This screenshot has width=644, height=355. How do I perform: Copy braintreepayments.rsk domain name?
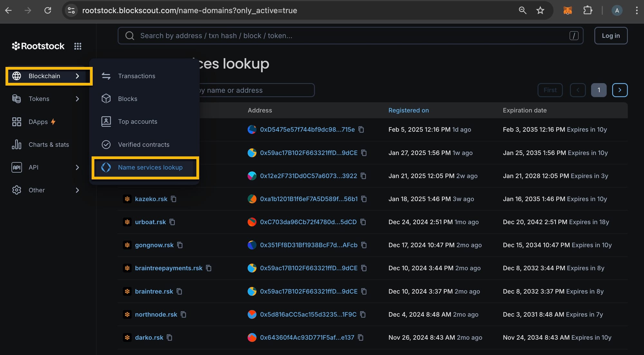click(209, 268)
